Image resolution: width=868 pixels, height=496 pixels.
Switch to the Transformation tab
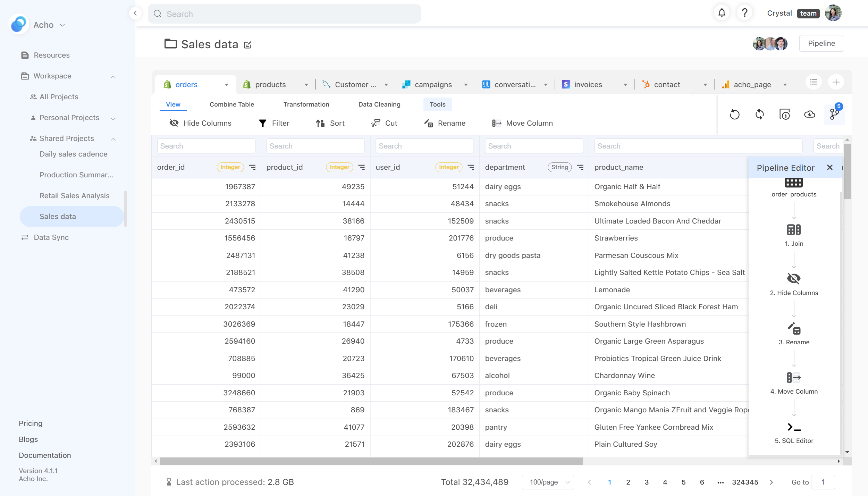click(306, 104)
